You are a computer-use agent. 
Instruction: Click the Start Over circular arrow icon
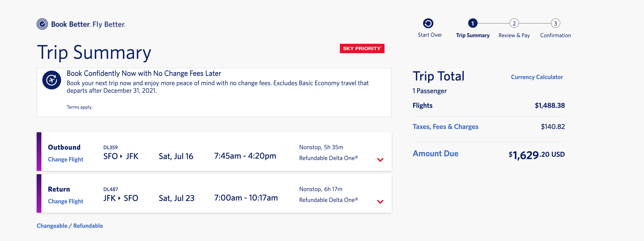[x=428, y=24]
